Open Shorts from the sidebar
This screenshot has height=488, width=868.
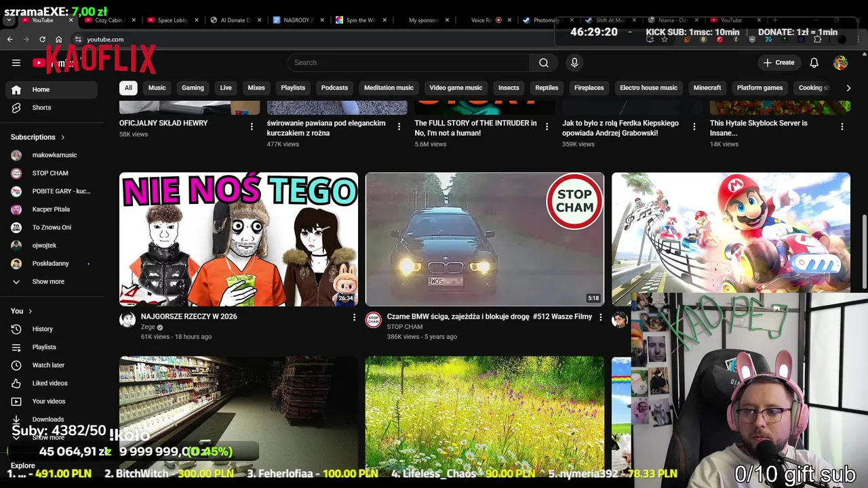[x=52, y=108]
